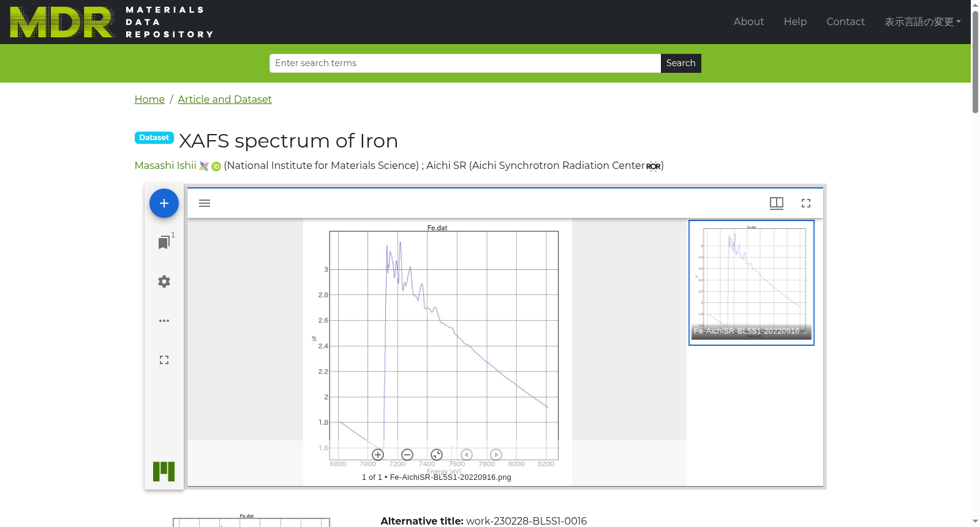The image size is (980, 527).
Task: Toggle the viewer hamburger sidebar menu
Action: (x=205, y=203)
